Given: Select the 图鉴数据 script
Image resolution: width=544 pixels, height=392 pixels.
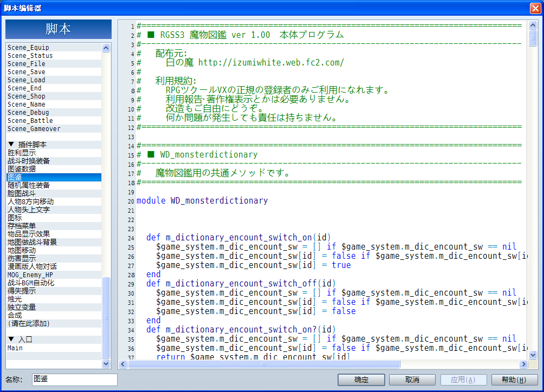Looking at the screenshot, I should tap(54, 169).
